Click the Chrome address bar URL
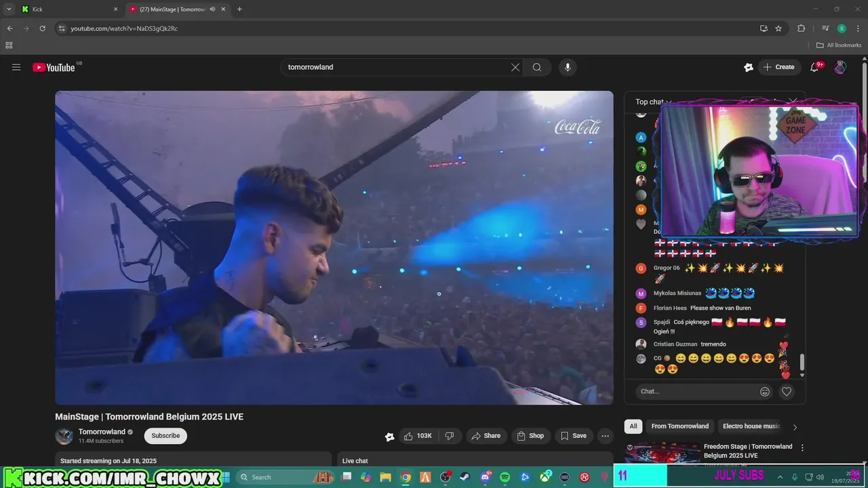This screenshot has width=868, height=488. 124,28
